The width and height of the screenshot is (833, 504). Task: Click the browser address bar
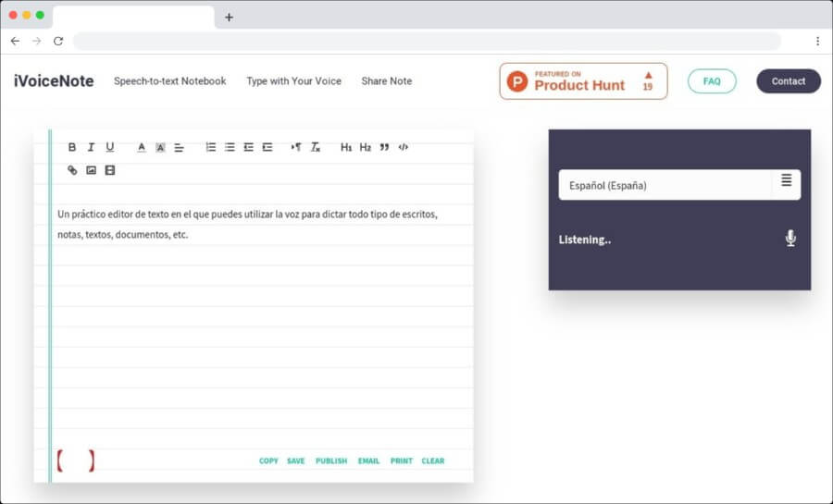[x=427, y=41]
